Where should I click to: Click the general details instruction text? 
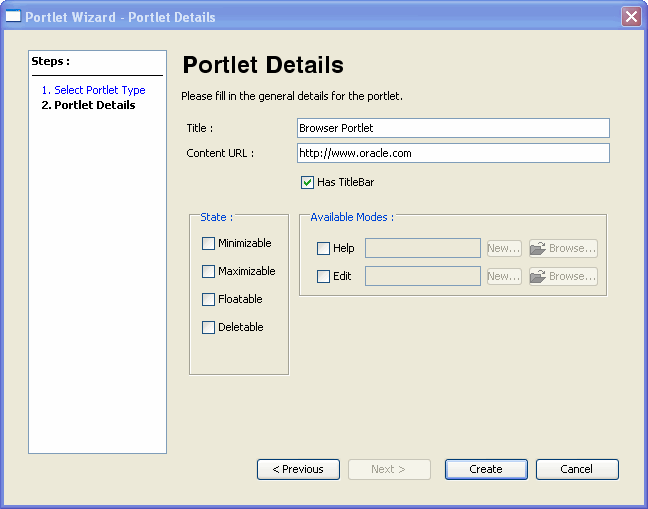click(292, 96)
